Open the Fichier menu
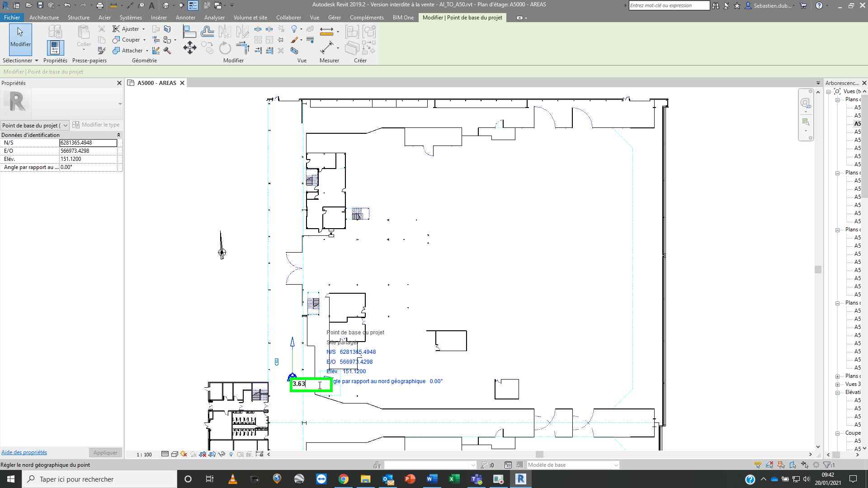Screen dimensions: 868x488 click(x=12, y=18)
